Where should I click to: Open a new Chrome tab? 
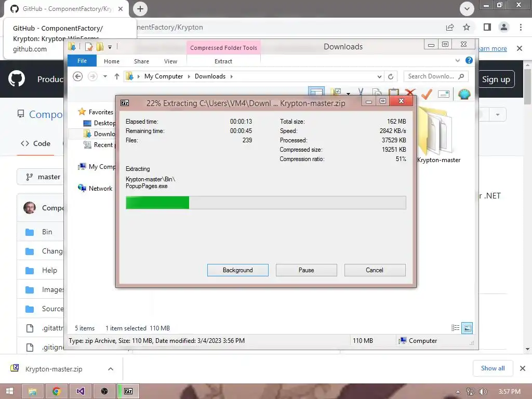pyautogui.click(x=140, y=9)
